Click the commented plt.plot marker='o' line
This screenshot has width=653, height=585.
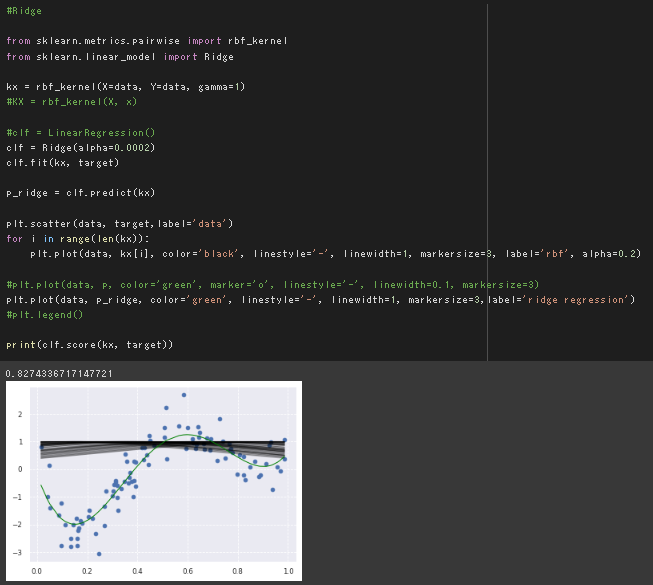coord(272,284)
